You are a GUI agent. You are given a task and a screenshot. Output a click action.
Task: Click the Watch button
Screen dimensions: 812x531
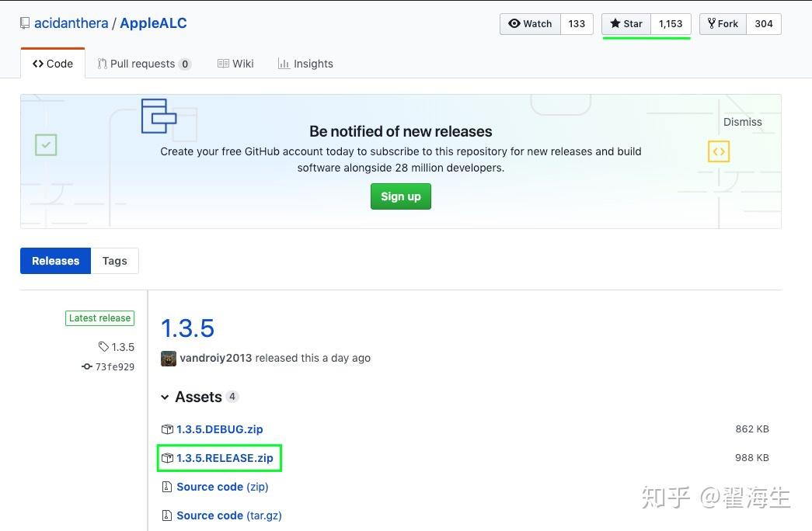click(530, 24)
